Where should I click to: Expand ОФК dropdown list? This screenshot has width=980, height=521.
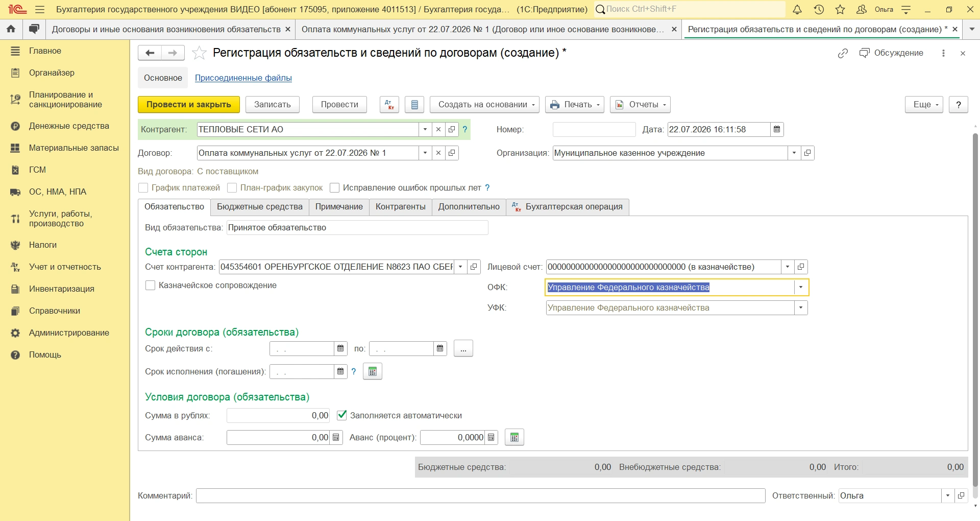pyautogui.click(x=801, y=288)
